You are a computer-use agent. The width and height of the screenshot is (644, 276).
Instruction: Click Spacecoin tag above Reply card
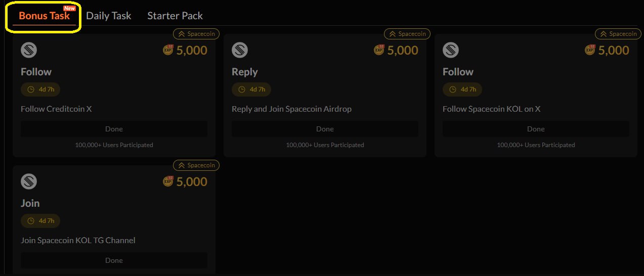coord(407,34)
